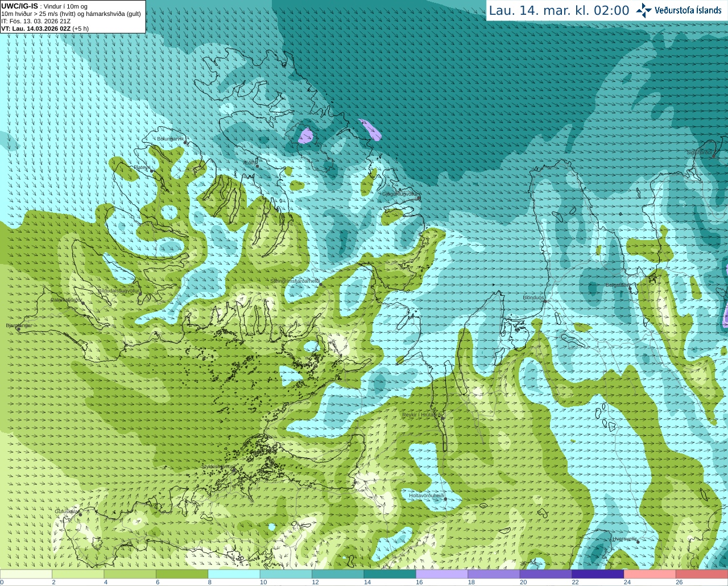Select the 8–10 m/s legend color
This screenshot has width=728, height=586.
[x=234, y=574]
